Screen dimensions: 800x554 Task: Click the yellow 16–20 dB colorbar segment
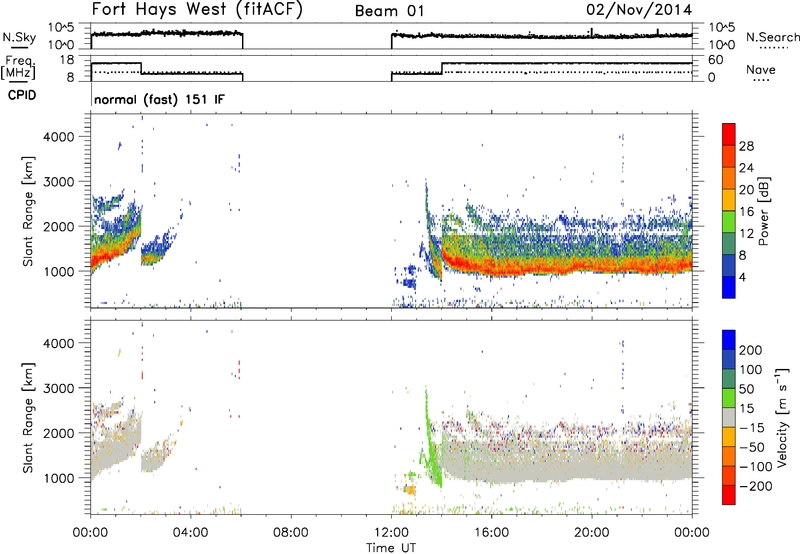pyautogui.click(x=729, y=200)
